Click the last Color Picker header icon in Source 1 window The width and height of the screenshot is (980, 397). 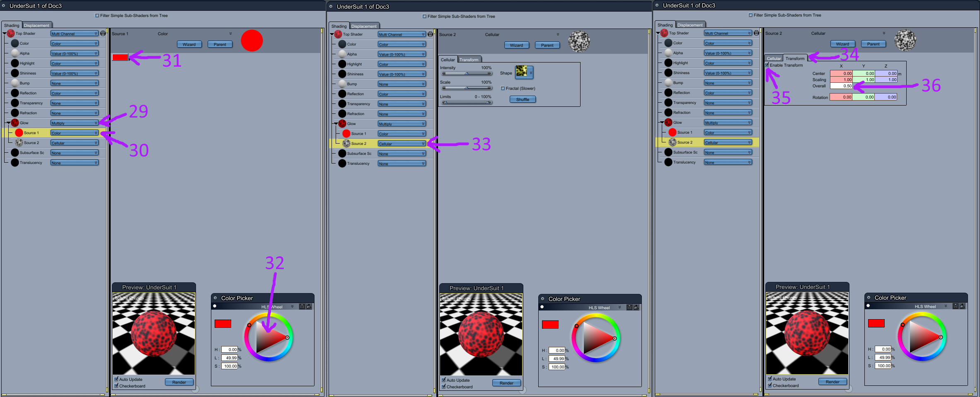point(309,307)
